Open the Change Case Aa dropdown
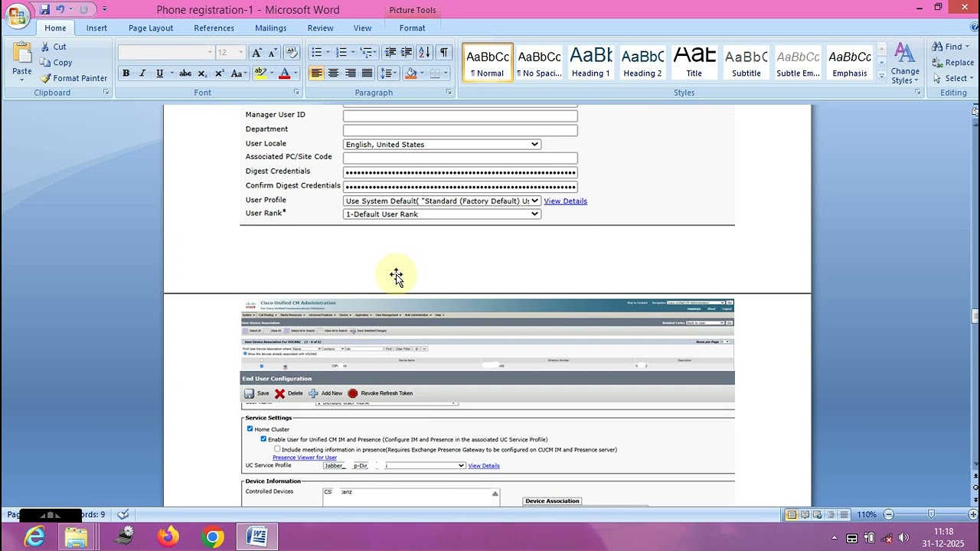The width and height of the screenshot is (980, 551). [x=239, y=73]
